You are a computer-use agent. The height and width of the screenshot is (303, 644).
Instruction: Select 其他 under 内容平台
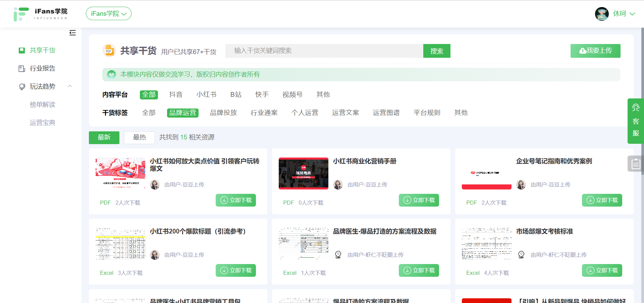[x=323, y=95]
